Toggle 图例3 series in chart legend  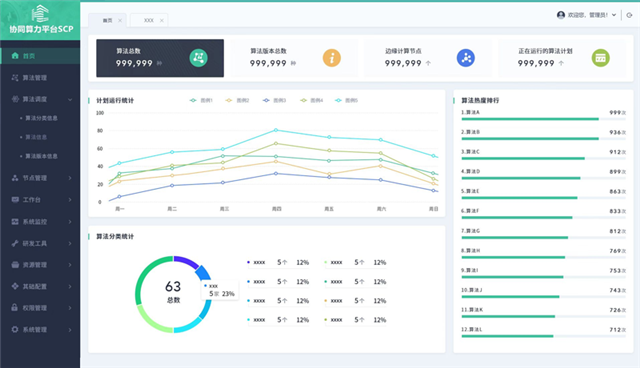(274, 100)
